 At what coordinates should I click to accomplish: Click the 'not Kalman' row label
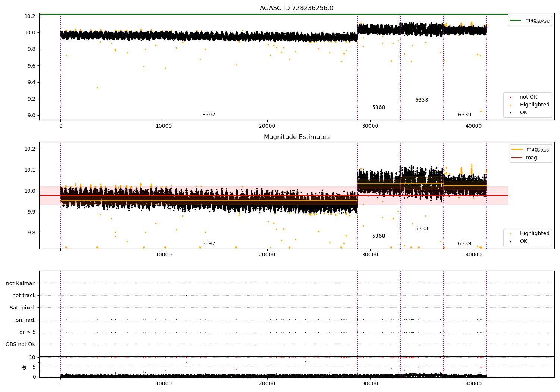coord(21,283)
